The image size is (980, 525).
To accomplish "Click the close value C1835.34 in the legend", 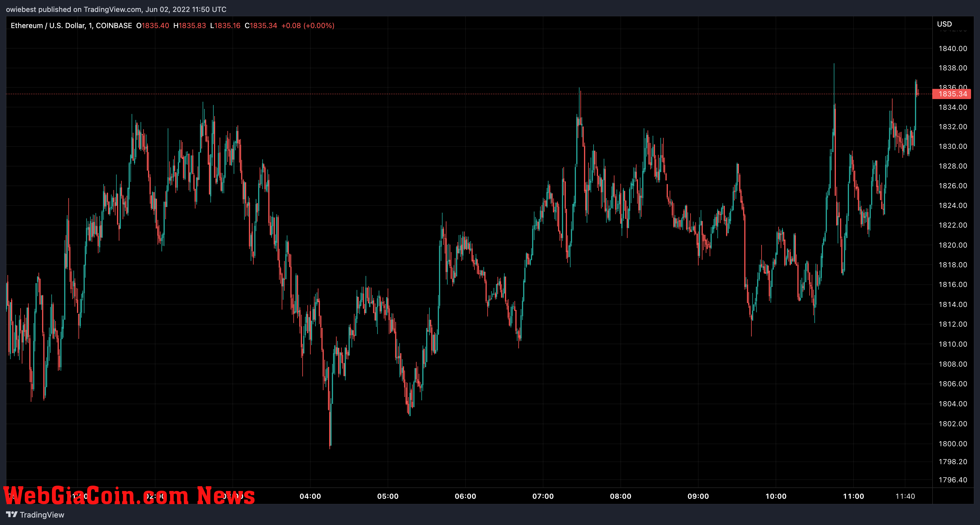I will pos(261,25).
